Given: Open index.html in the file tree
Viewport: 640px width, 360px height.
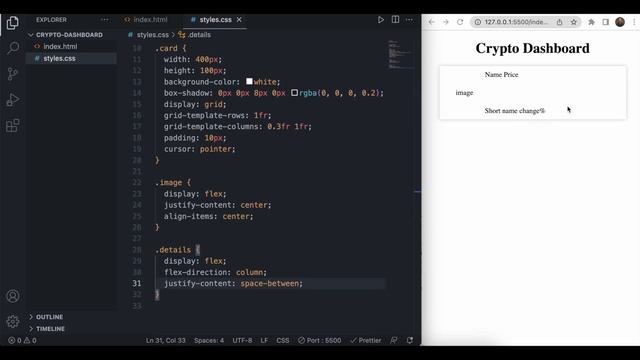Looking at the screenshot, I should (x=60, y=47).
